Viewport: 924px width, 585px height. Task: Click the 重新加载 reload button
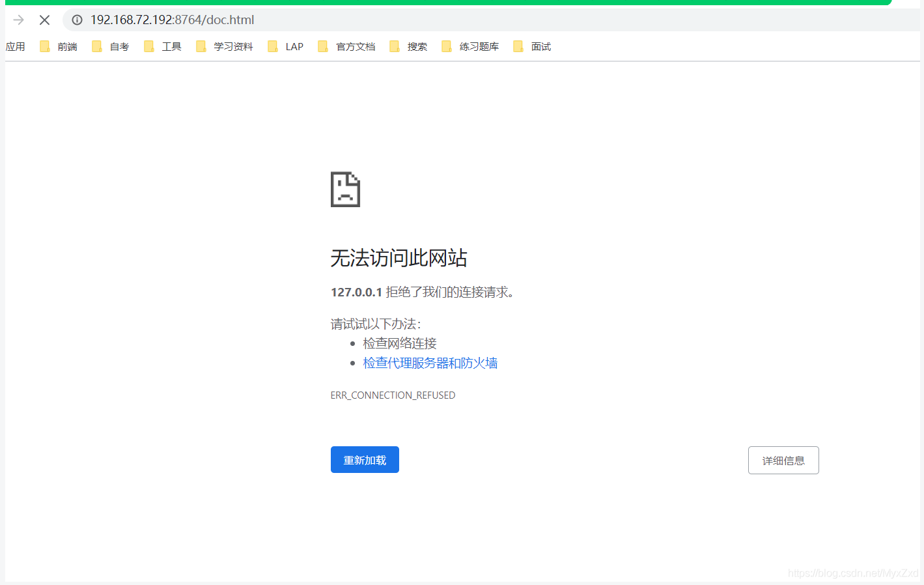365,460
